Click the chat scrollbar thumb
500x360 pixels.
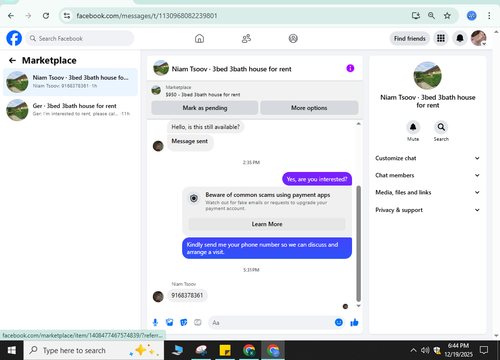click(359, 243)
